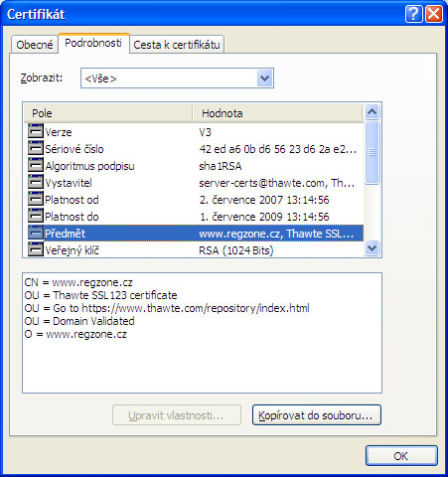Click the RSA (1024 Bits) value

236,250
